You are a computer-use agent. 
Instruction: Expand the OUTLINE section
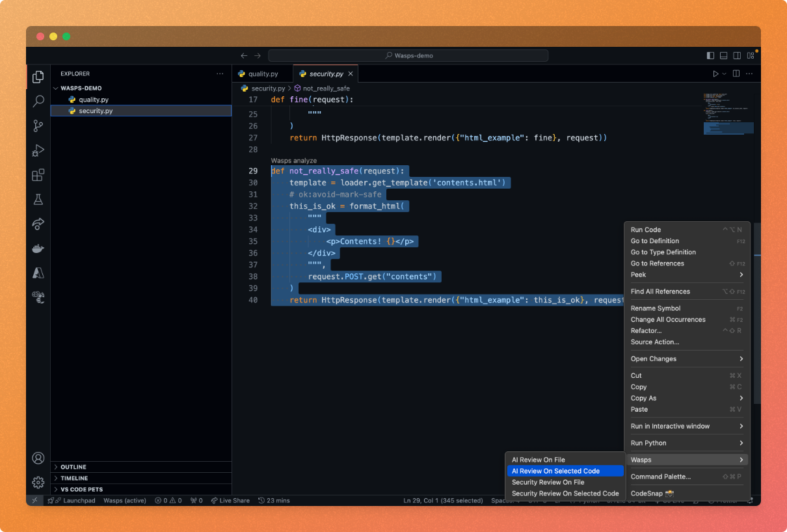coord(73,467)
